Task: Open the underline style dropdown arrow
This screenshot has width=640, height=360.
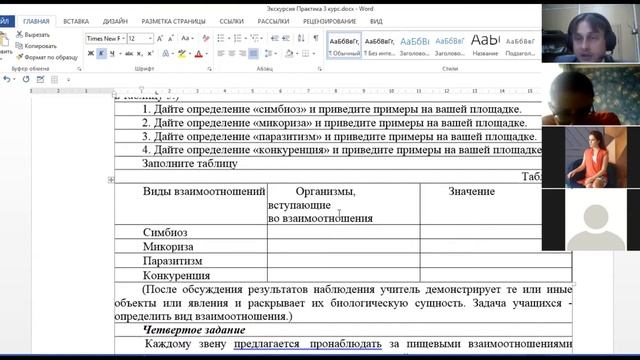Action: 120,53
